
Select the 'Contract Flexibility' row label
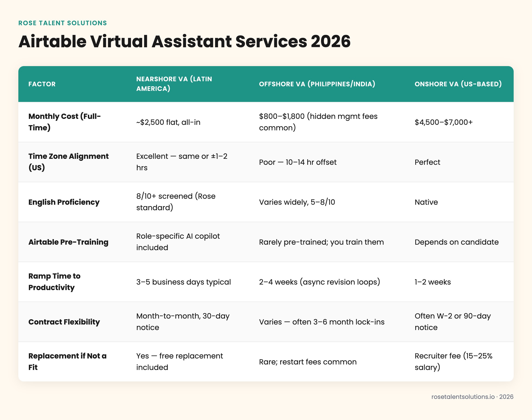(64, 322)
